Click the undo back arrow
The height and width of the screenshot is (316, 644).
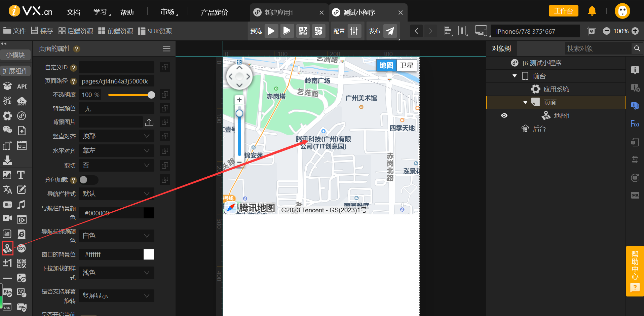pos(416,31)
